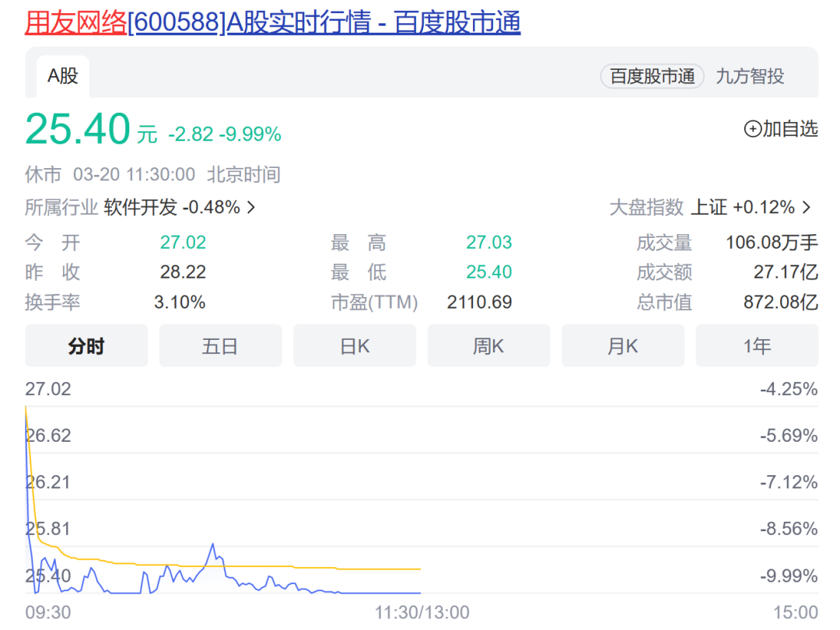Select the 周K chart tab

[488, 346]
